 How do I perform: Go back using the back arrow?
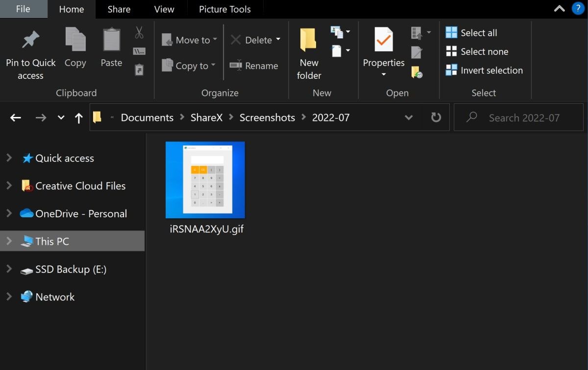[x=15, y=117]
